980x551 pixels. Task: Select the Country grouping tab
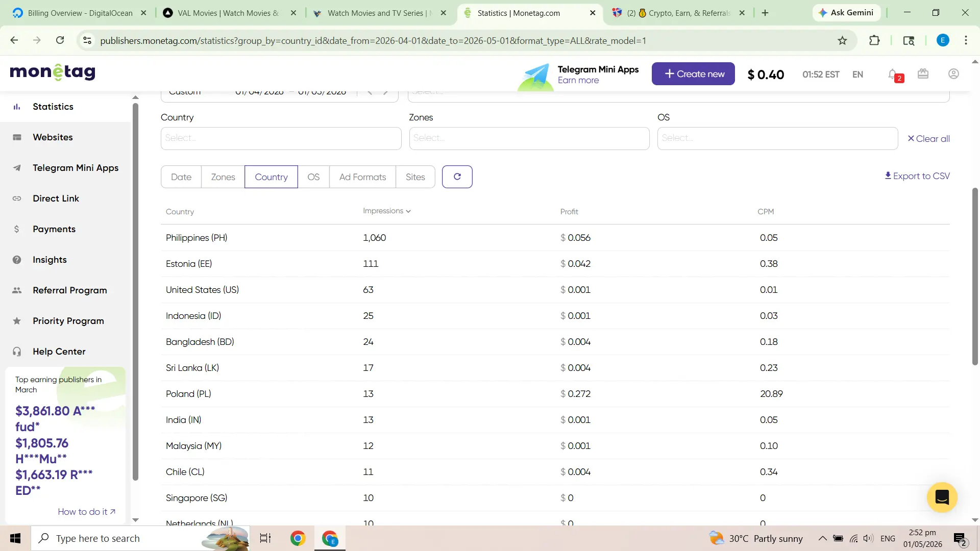pyautogui.click(x=271, y=177)
